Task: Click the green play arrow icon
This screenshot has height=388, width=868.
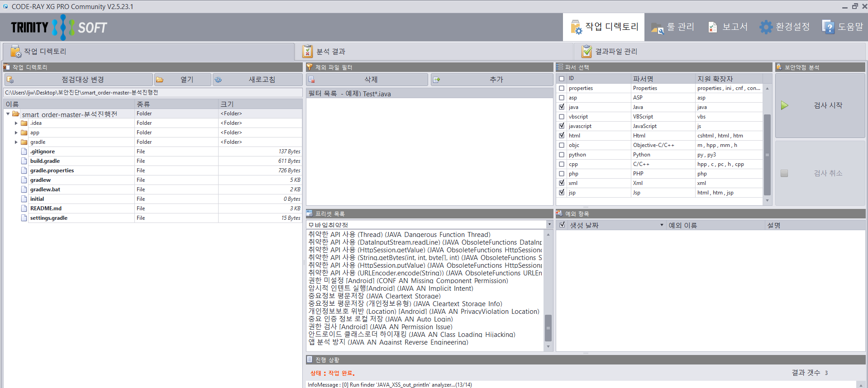Action: (784, 105)
